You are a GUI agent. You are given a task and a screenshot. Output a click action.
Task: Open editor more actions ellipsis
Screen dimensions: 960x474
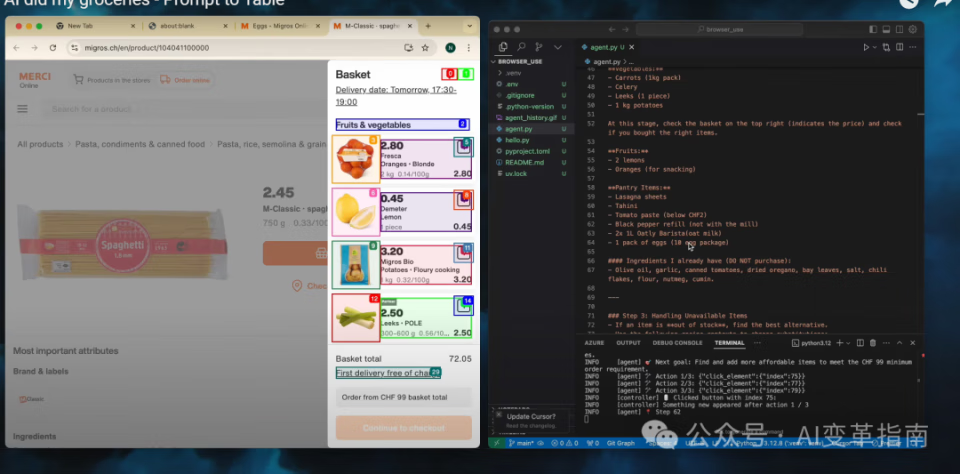pyautogui.click(x=913, y=47)
